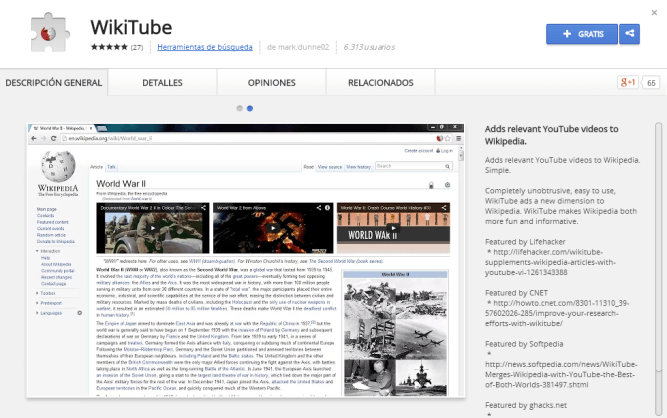Screen dimensions: 667x418
Task: Select the first screenshot carousel dot
Action: 239,108
